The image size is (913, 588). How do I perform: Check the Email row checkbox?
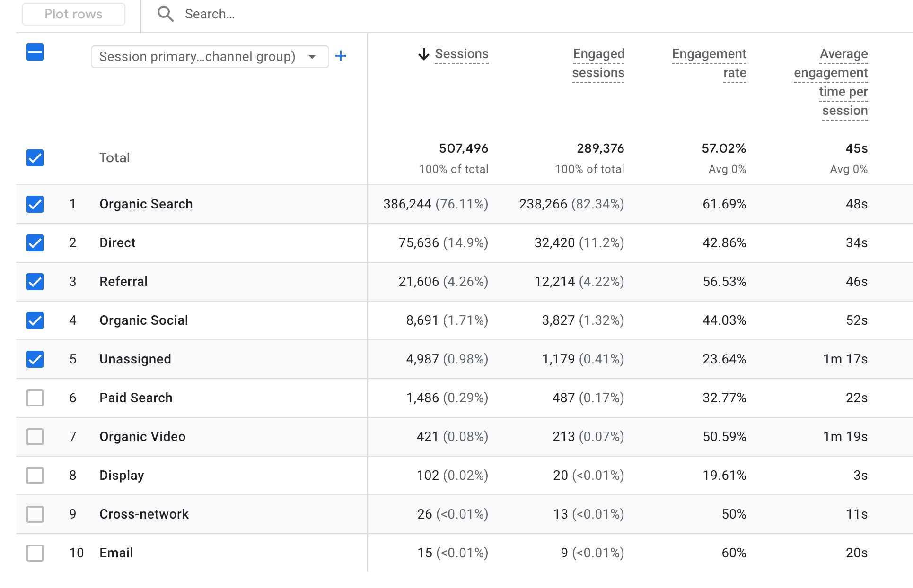(x=35, y=553)
